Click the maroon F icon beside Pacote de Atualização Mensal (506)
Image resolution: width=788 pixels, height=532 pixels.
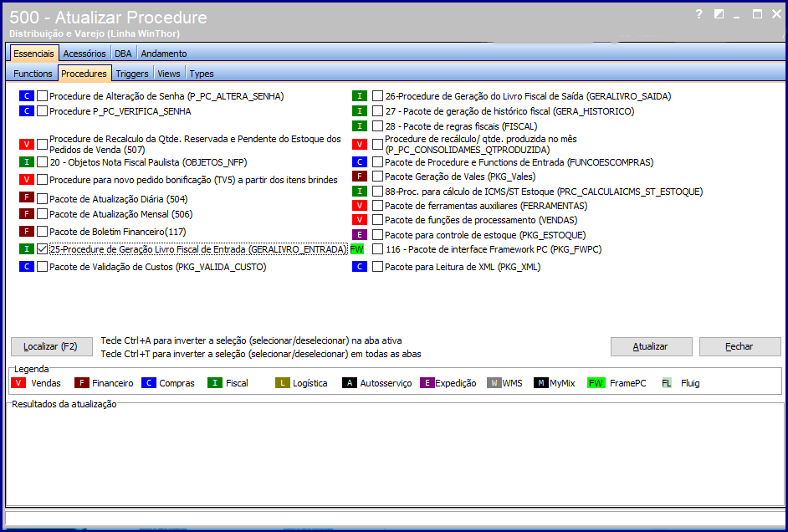(x=27, y=214)
